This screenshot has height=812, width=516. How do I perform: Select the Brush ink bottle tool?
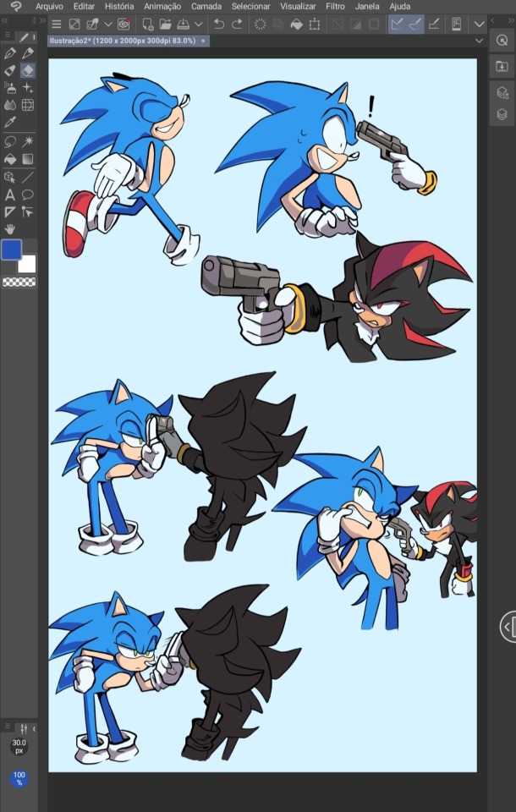click(x=10, y=70)
